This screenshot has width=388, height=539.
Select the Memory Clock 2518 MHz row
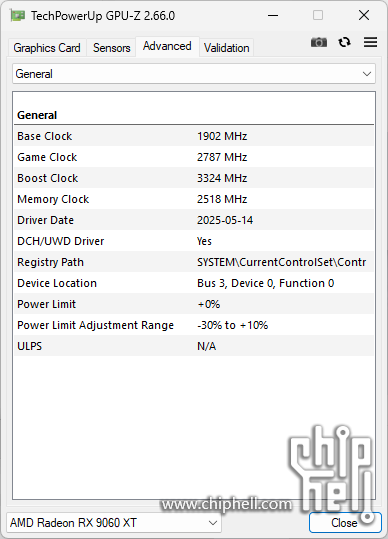(x=194, y=199)
